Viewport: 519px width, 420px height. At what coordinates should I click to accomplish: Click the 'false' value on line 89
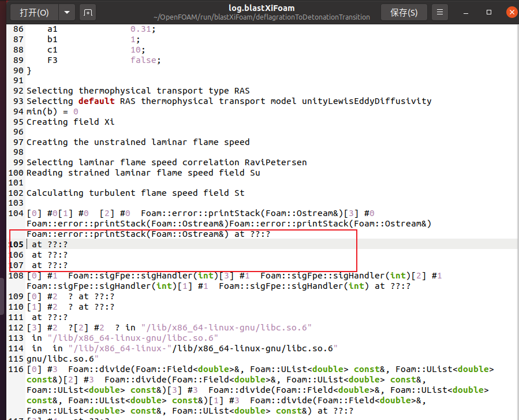144,60
